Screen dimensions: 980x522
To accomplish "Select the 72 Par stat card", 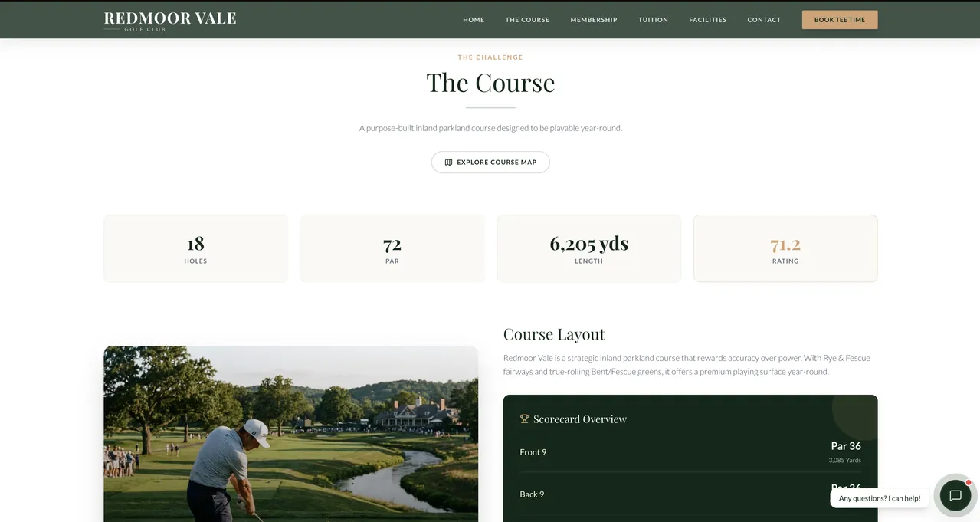I will pos(392,248).
